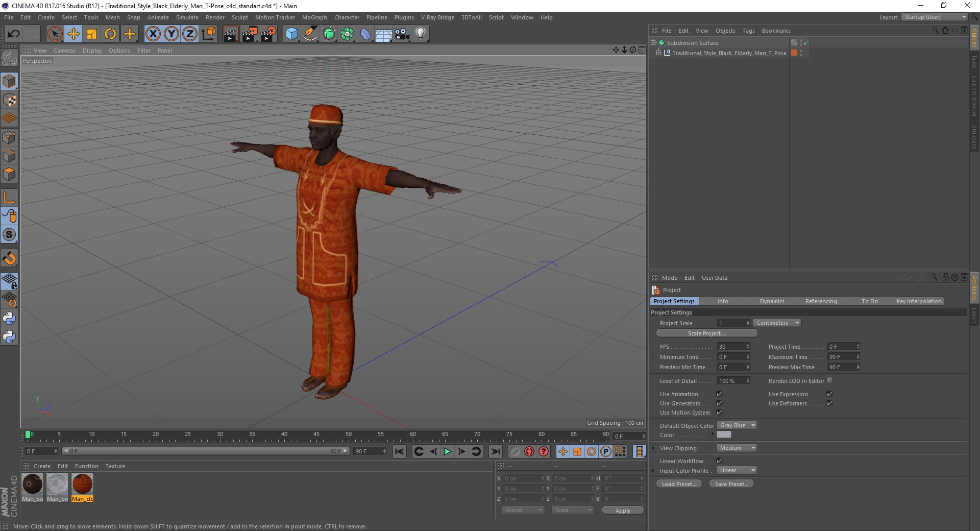Click the Play Forwards button
Image resolution: width=980 pixels, height=531 pixels.
tap(447, 451)
